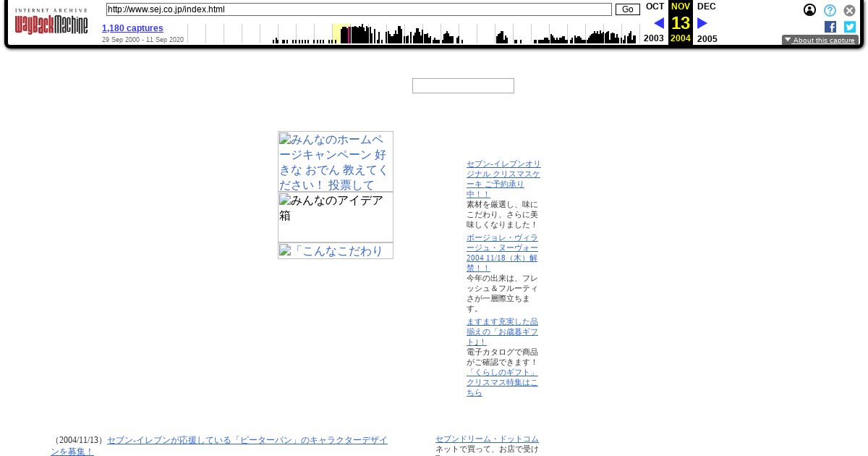This screenshot has height=456, width=868.
Task: Close the Wayback toolbar
Action: tap(849, 10)
